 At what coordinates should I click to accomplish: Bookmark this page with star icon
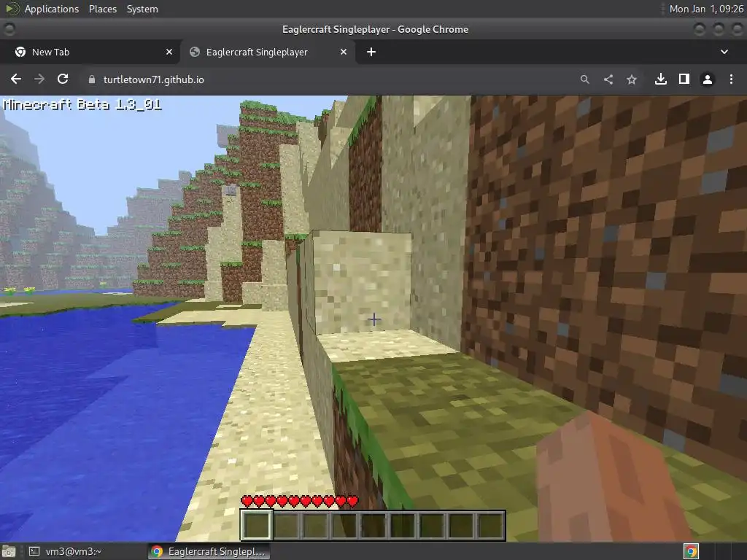click(x=632, y=79)
